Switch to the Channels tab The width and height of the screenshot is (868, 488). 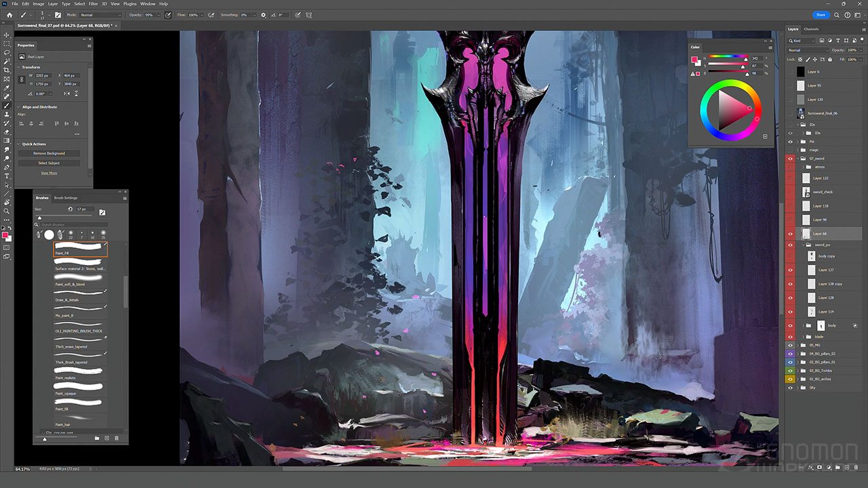coord(811,29)
